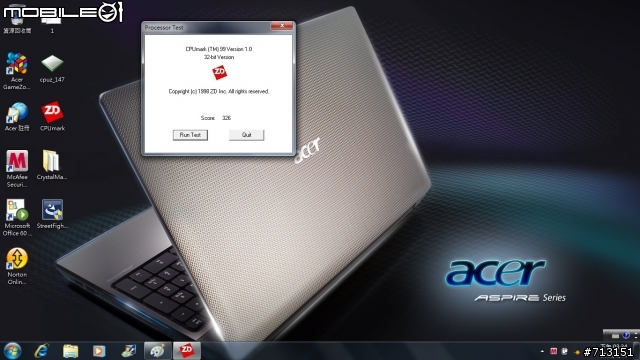Open Norton Online desktop shortcut

click(17, 266)
